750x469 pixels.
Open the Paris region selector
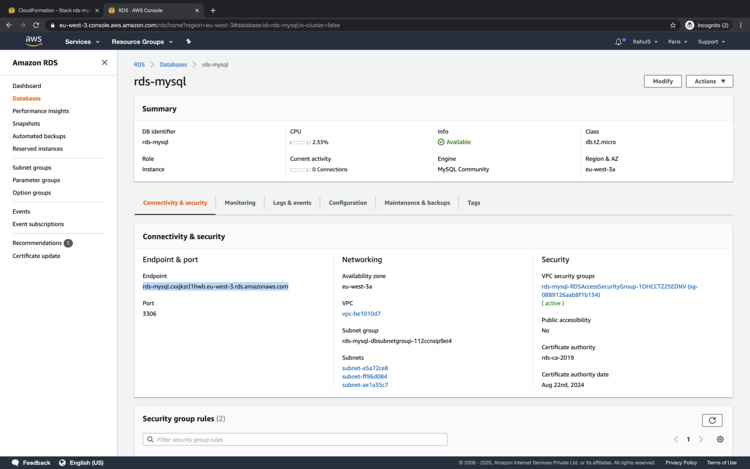pos(679,42)
